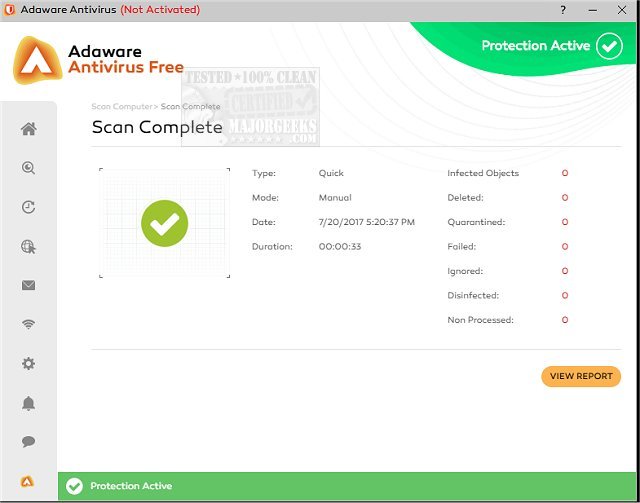The width and height of the screenshot is (640, 503).
Task: Click the Scan Complete breadcrumb
Action: point(191,107)
